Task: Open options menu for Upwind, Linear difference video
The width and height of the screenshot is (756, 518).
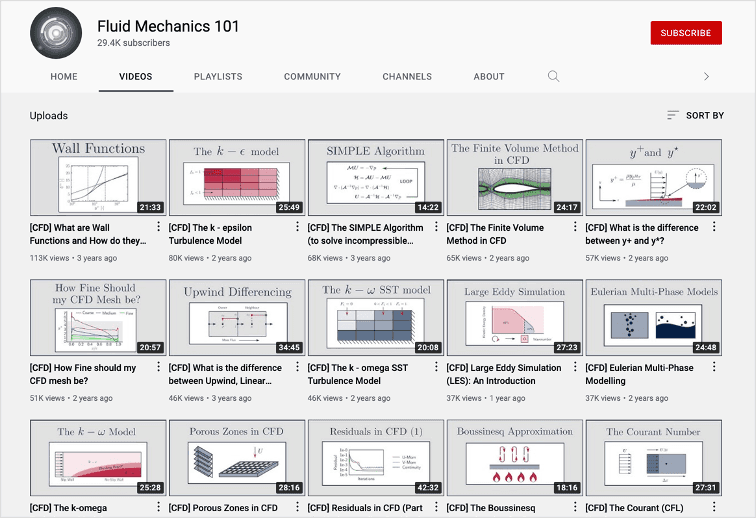Action: coord(297,367)
